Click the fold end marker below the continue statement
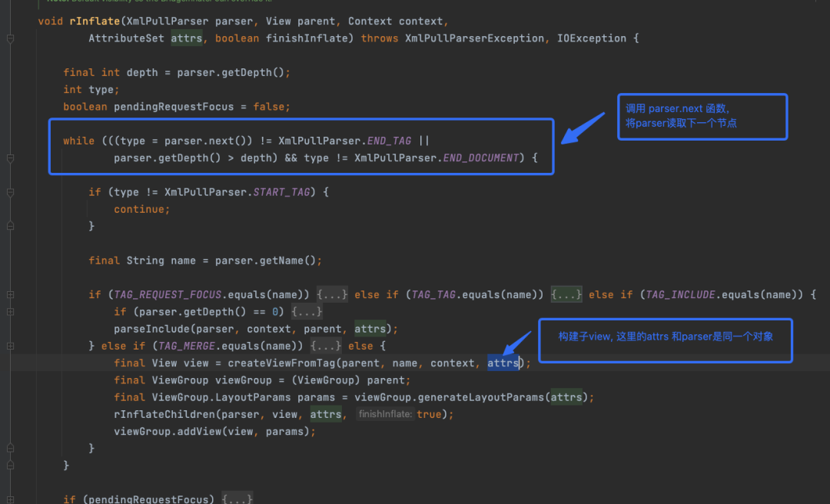Screen dimensions: 830x504 (x=10, y=226)
